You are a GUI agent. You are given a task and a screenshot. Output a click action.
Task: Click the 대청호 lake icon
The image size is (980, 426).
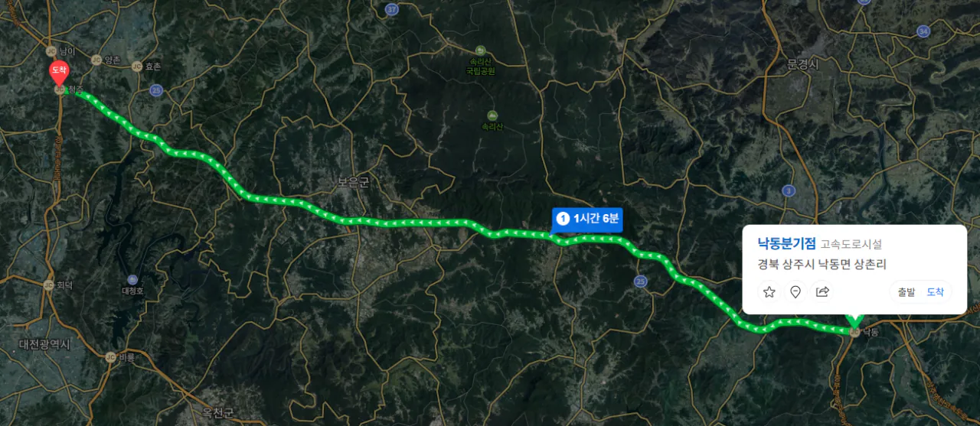pos(133,280)
